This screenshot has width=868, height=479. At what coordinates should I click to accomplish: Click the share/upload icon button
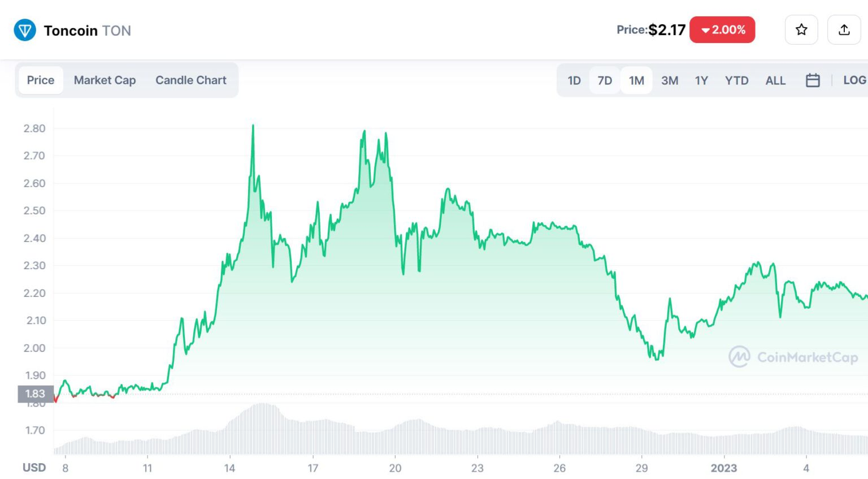point(844,30)
